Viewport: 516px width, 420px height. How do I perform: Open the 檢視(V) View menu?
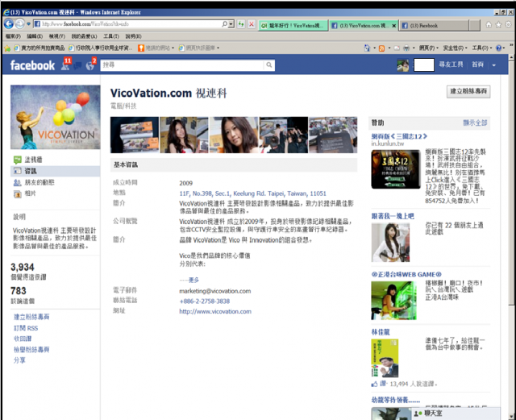[x=57, y=36]
